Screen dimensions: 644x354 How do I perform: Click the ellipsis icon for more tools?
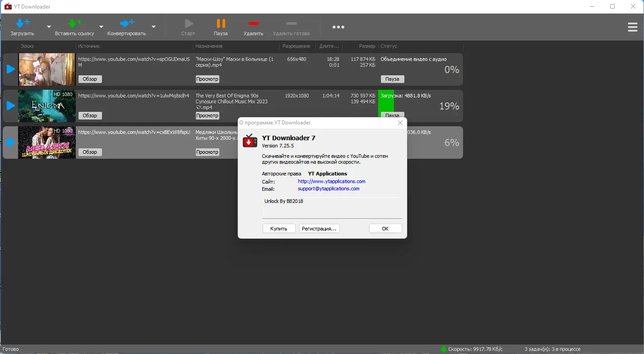pyautogui.click(x=338, y=27)
